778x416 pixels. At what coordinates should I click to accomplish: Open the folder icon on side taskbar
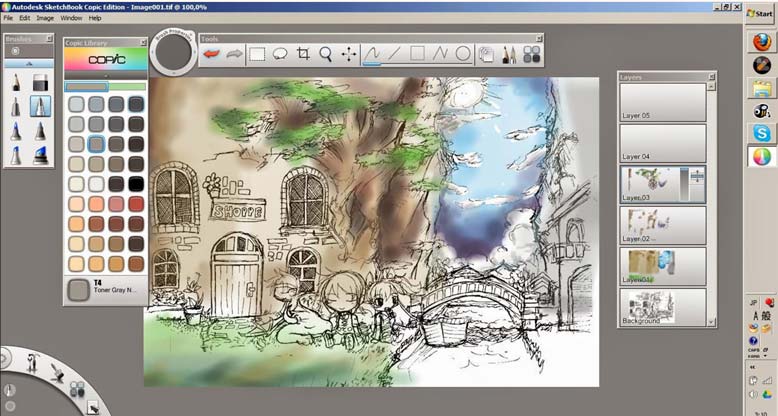[x=762, y=88]
